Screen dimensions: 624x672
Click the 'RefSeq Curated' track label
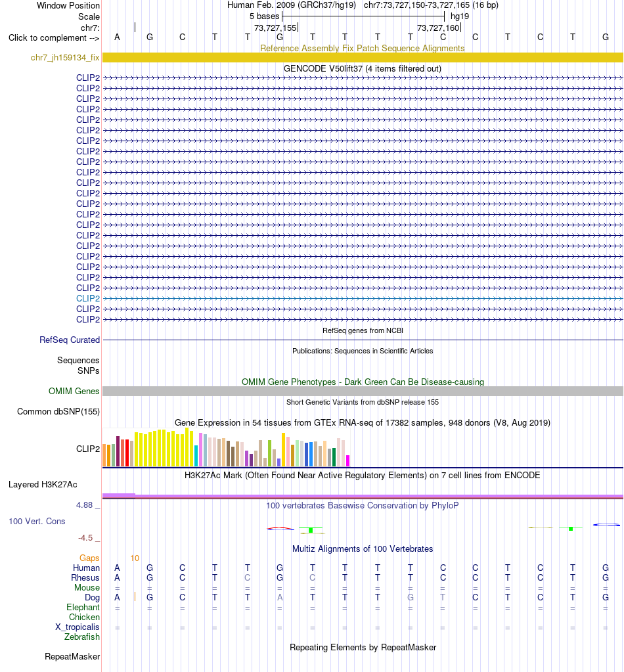click(70, 340)
